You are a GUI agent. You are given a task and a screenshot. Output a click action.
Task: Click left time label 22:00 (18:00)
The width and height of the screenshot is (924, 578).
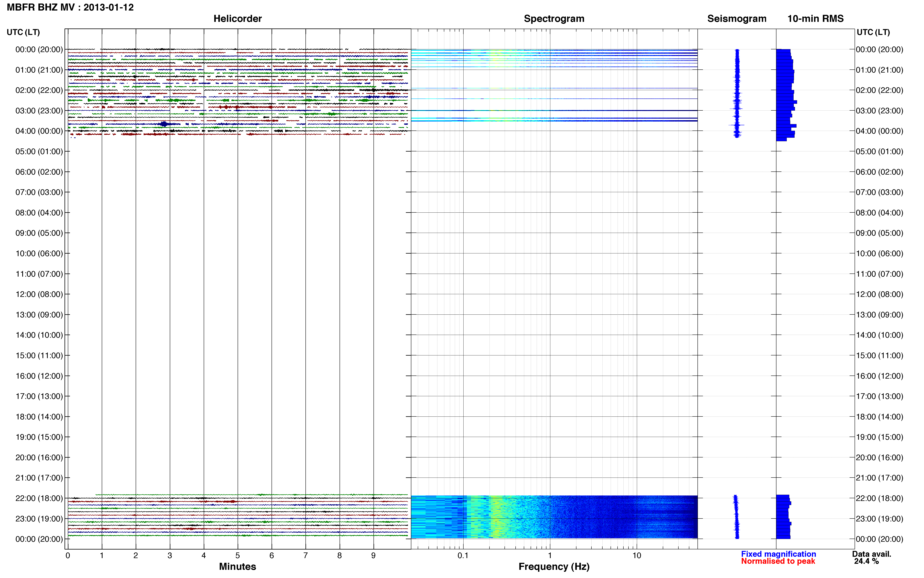(x=39, y=498)
